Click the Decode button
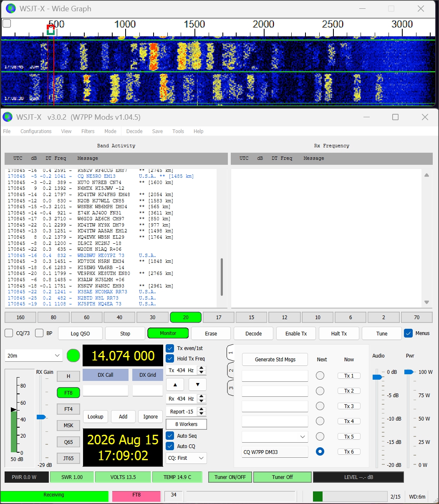439x504 pixels. pyautogui.click(x=254, y=333)
